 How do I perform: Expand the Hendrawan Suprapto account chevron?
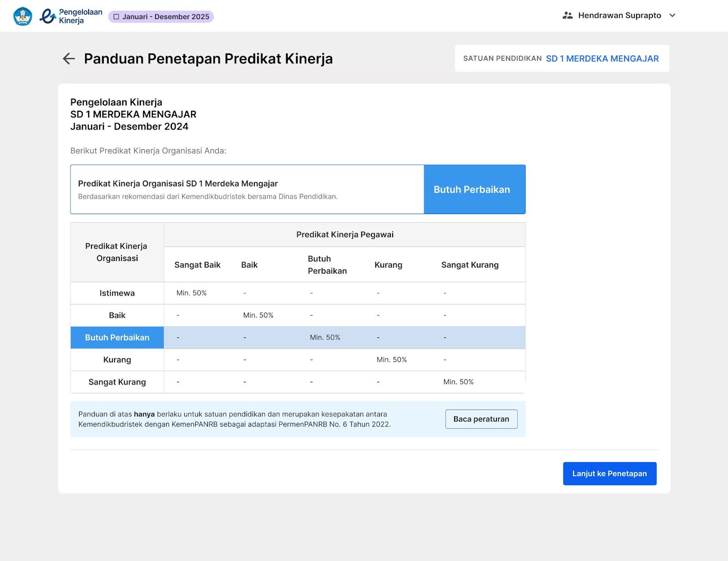672,15
